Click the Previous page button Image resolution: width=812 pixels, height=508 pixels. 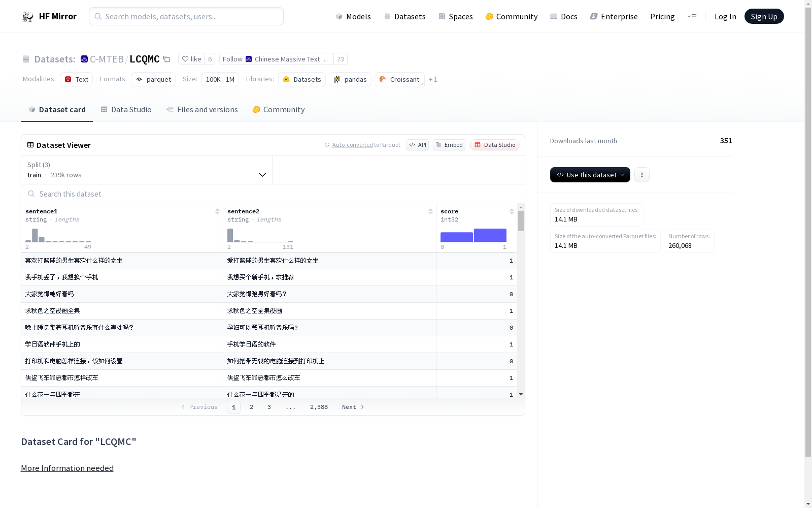[x=199, y=407]
